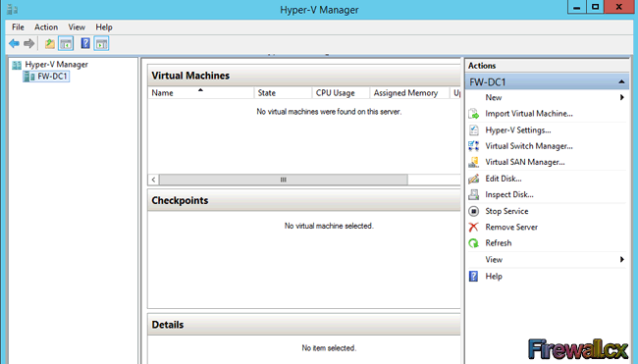This screenshot has height=364, width=638.
Task: Maximize the Hyper-V Manager window
Action: (595, 7)
